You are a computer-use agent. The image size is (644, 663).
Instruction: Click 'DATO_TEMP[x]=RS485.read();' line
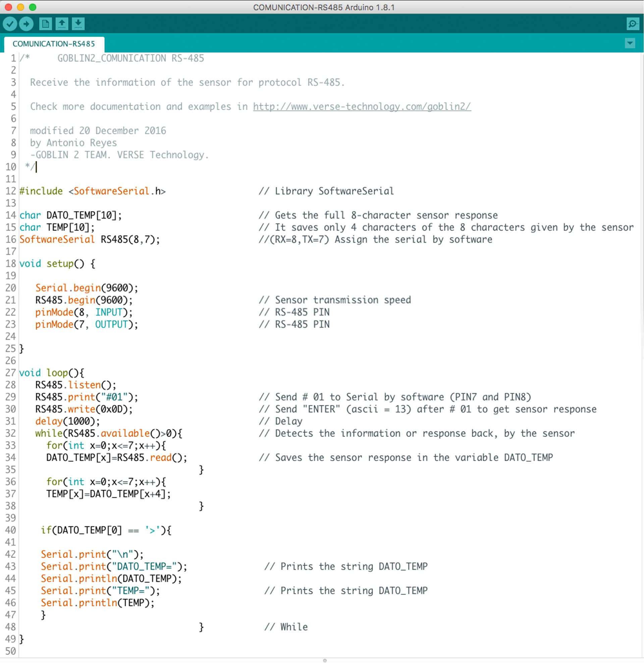(117, 458)
